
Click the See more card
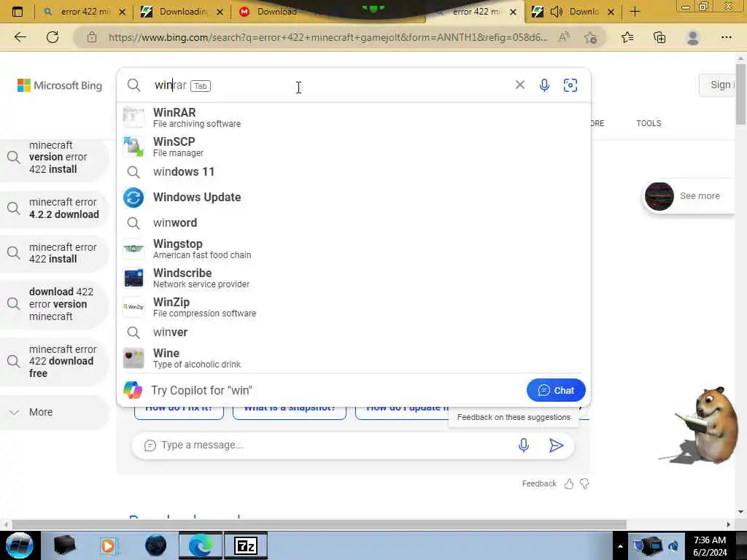687,195
